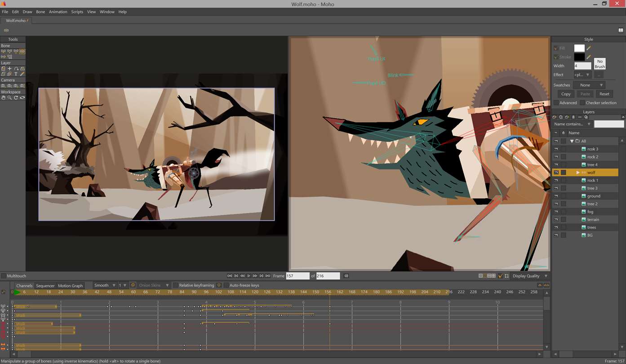This screenshot has width=626, height=364.
Task: Click the Fill color eyedropper icon
Action: (x=589, y=48)
